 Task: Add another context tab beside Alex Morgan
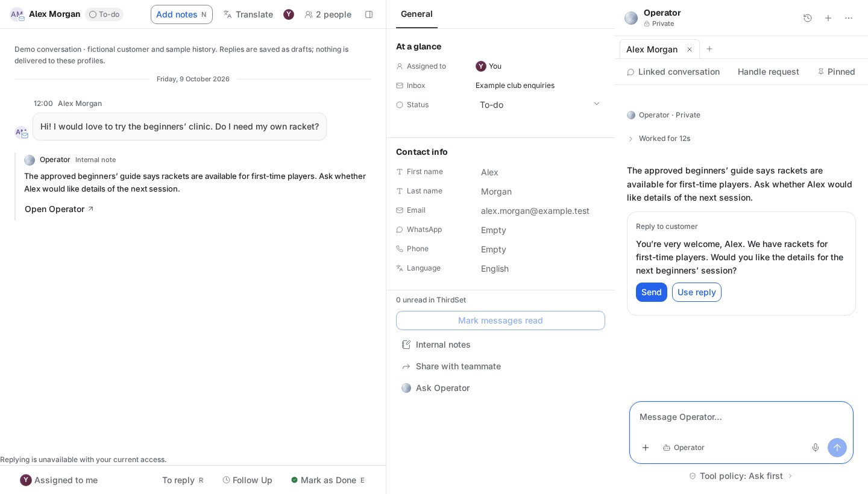709,49
